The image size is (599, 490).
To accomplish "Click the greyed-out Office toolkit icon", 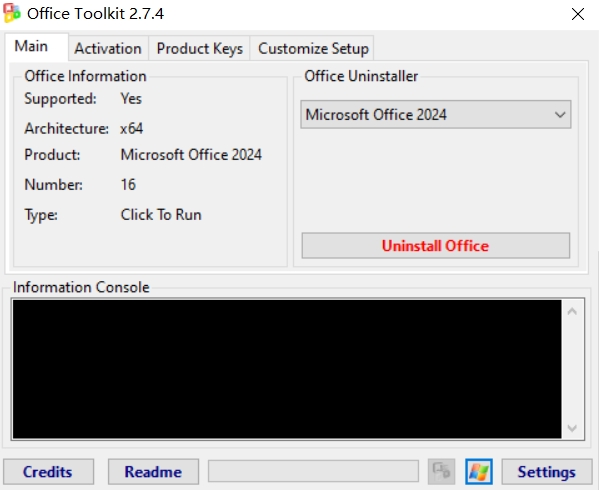I will 441,471.
